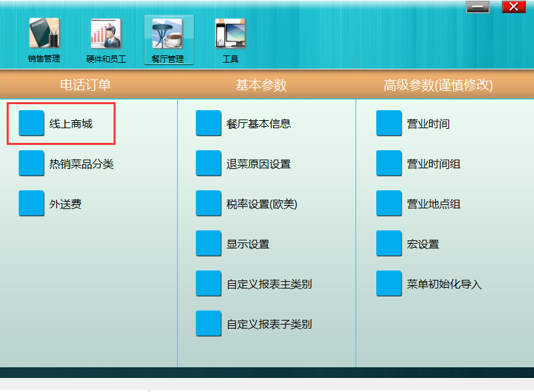Click the 高级参数(谨慎修改) column header
The image size is (534, 392).
tap(438, 85)
